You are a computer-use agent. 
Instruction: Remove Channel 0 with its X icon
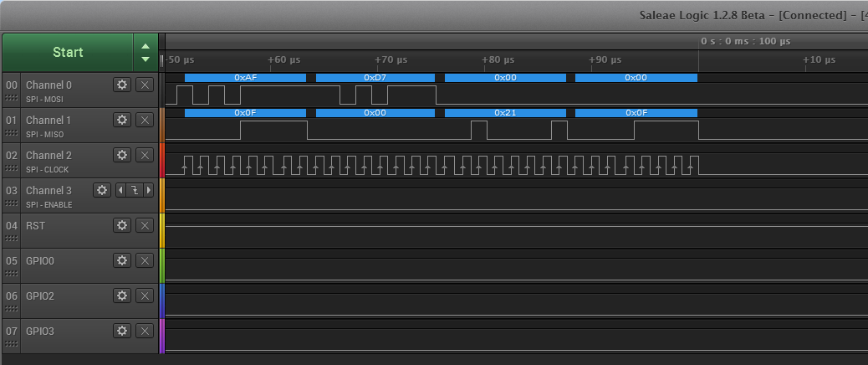tap(145, 85)
